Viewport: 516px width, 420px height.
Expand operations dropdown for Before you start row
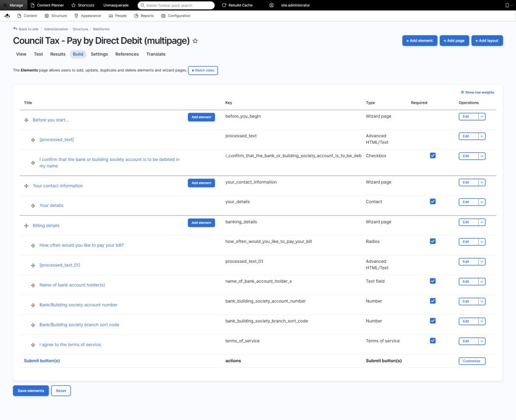(482, 116)
